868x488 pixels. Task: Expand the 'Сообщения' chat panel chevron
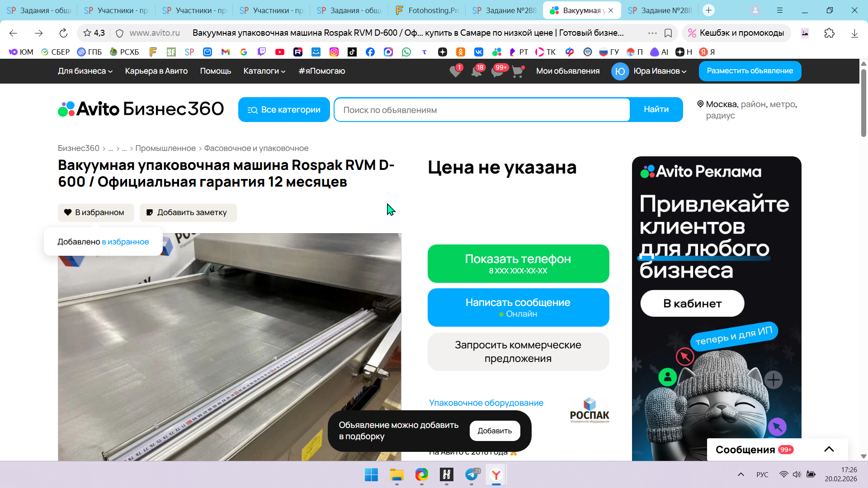[829, 449]
